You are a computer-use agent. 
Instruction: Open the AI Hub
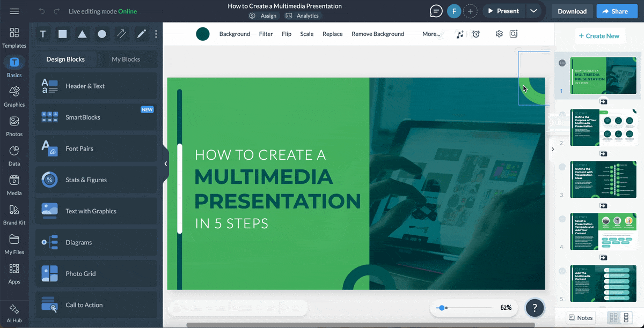point(14,312)
